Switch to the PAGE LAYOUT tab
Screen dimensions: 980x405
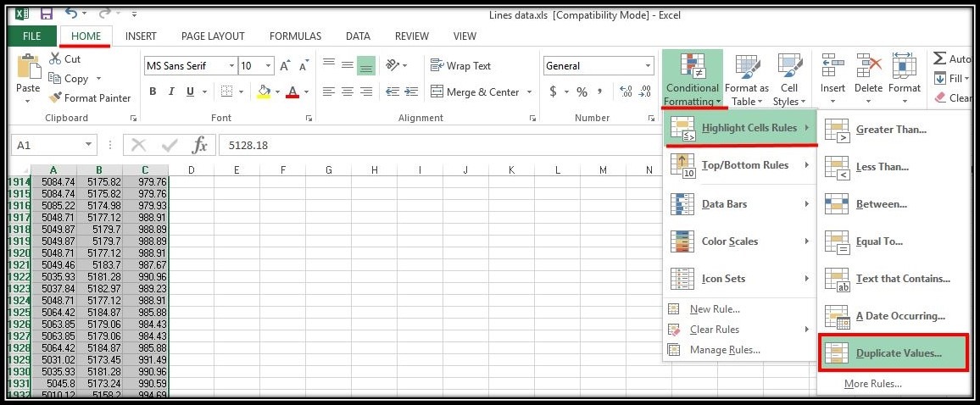coord(213,36)
